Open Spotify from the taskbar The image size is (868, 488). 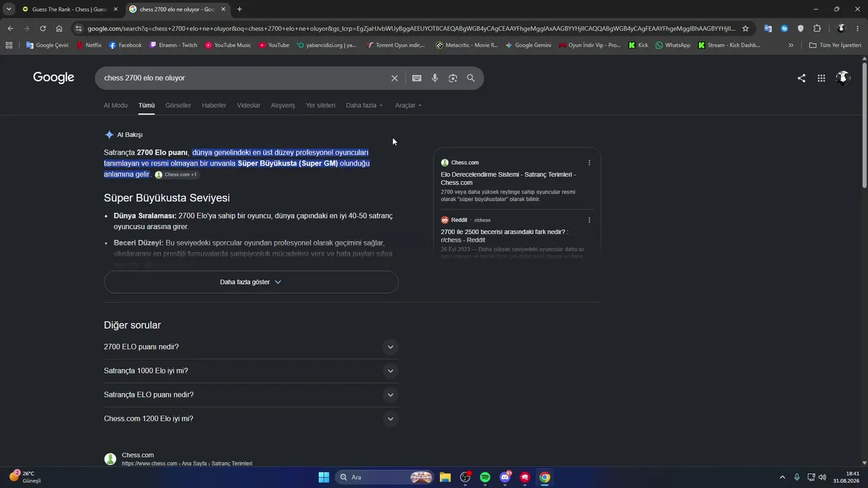tap(485, 477)
